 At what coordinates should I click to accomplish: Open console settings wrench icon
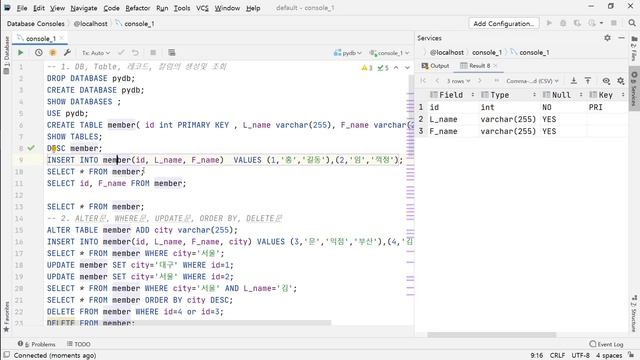tap(67, 52)
